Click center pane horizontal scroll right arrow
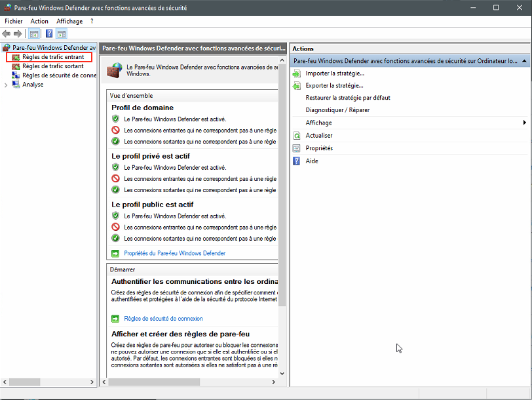The width and height of the screenshot is (532, 400). coord(274,382)
